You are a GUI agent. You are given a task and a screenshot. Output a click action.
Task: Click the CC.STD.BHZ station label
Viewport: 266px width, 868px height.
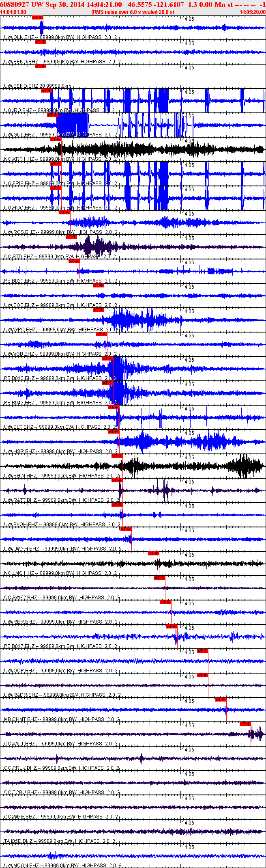60,257
